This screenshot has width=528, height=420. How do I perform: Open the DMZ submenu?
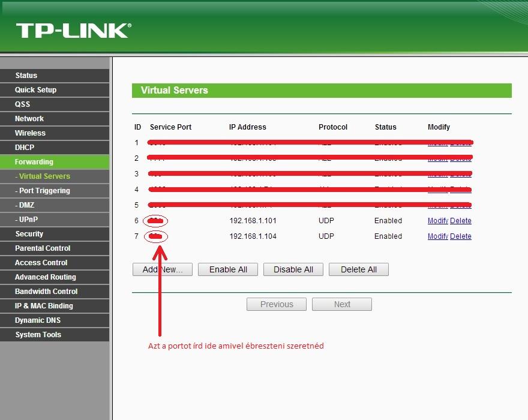[x=55, y=205]
